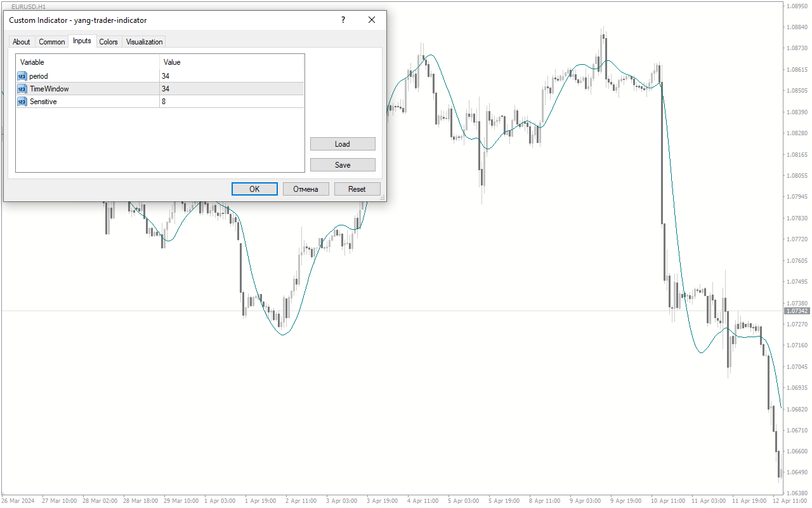812x508 pixels.
Task: Open the About tab
Action: click(x=22, y=42)
